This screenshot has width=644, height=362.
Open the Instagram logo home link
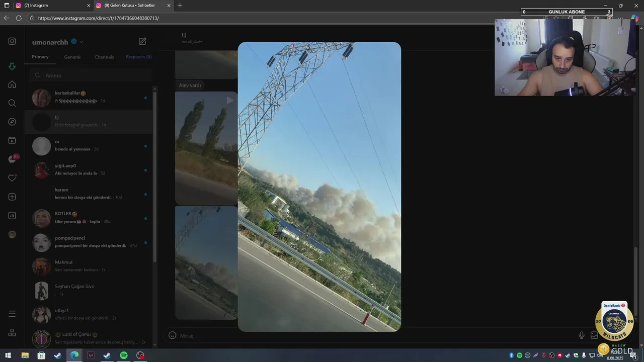pos(12,41)
